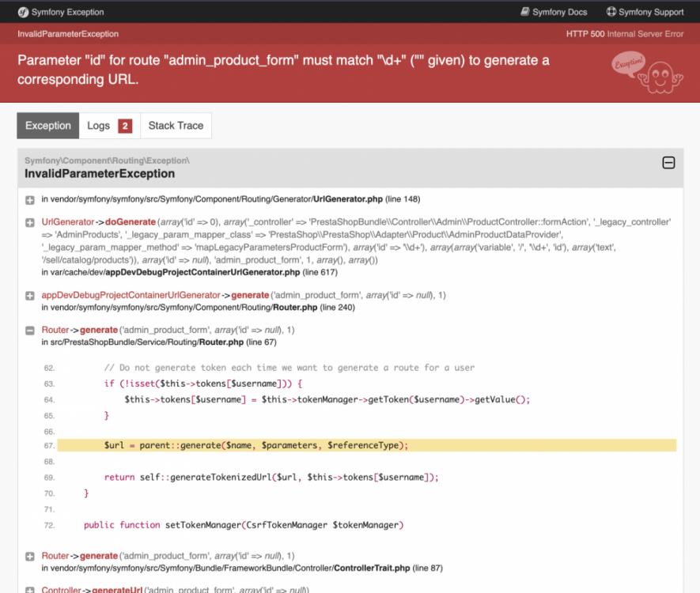Click the Symfony logo in the header
This screenshot has height=593, width=700.
pos(22,12)
